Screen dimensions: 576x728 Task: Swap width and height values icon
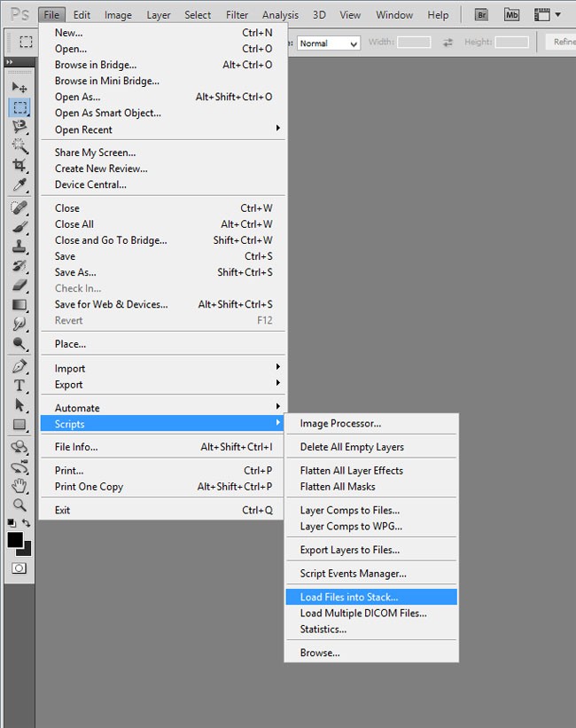448,43
